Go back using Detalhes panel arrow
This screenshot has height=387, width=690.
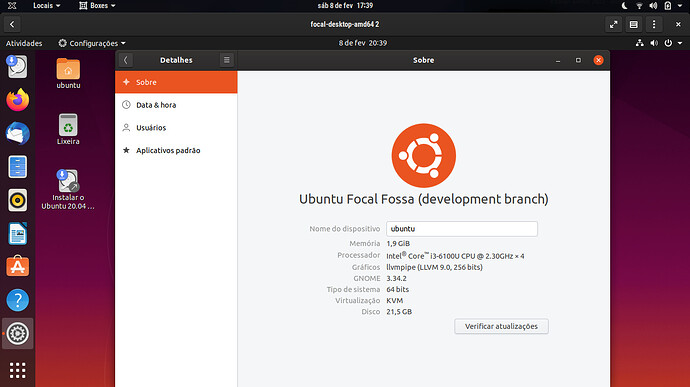pyautogui.click(x=125, y=60)
